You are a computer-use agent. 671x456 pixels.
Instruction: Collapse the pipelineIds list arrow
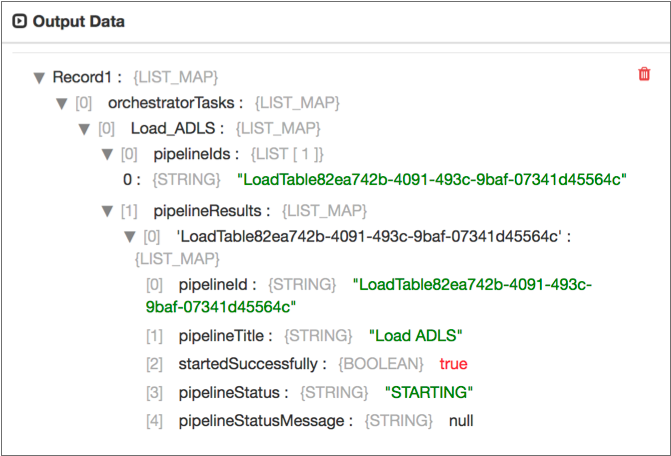coord(107,155)
